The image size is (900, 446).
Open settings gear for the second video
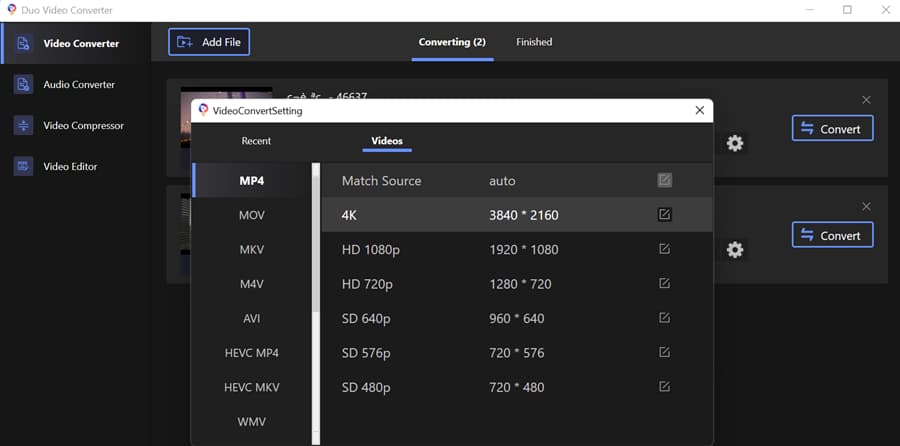pyautogui.click(x=735, y=250)
